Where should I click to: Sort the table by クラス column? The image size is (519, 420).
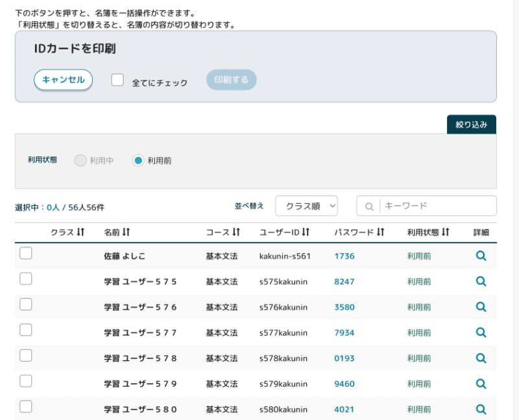click(80, 232)
